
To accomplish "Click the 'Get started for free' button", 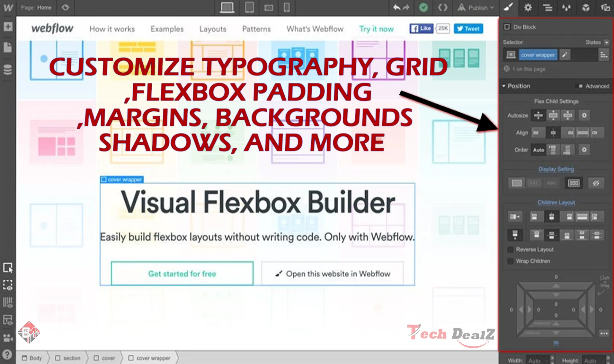I will pos(182,273).
